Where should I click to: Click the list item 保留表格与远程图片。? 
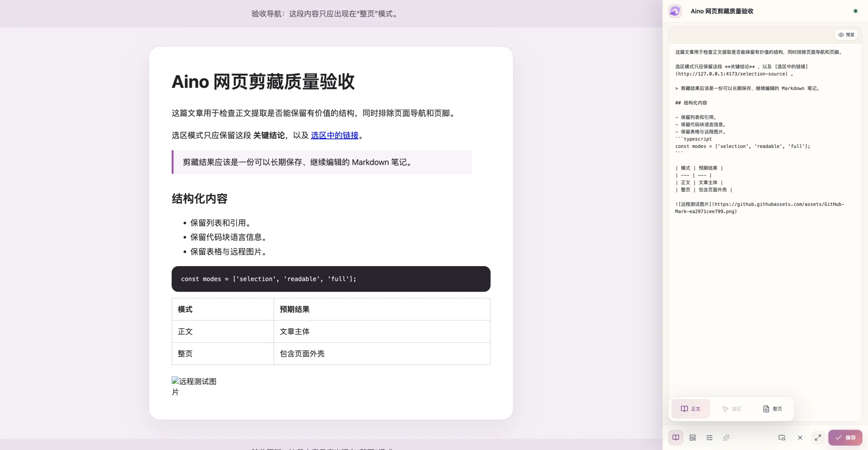[228, 251]
